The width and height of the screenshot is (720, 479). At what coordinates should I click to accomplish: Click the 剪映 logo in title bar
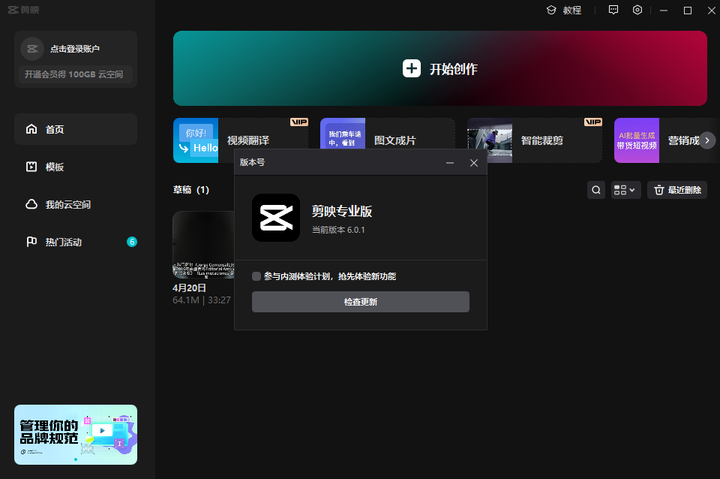[x=24, y=10]
